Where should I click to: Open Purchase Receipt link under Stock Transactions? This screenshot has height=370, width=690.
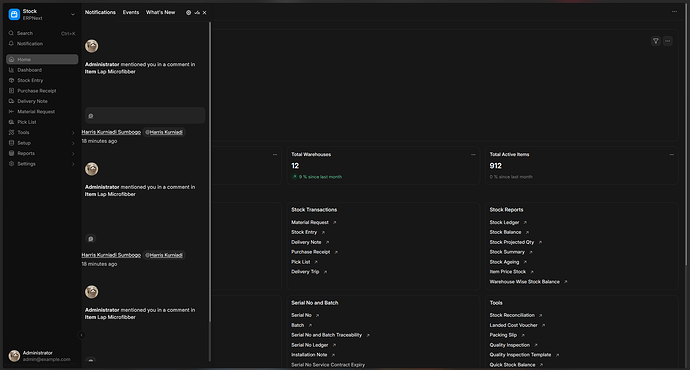[311, 252]
